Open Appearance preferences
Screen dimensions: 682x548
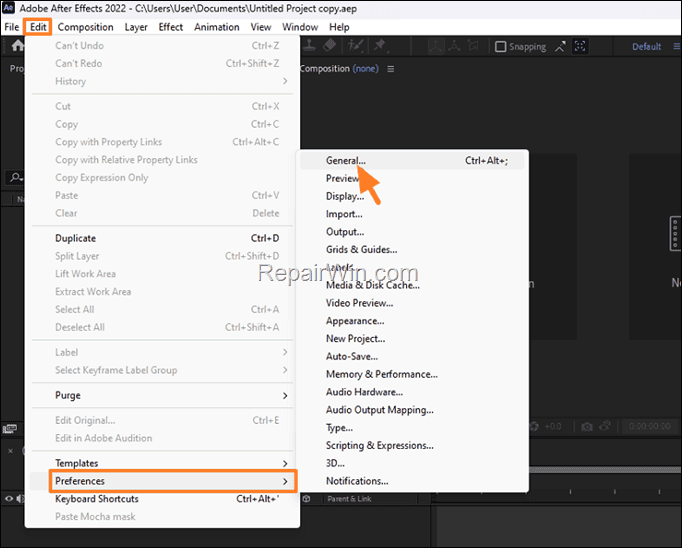pyautogui.click(x=412, y=321)
